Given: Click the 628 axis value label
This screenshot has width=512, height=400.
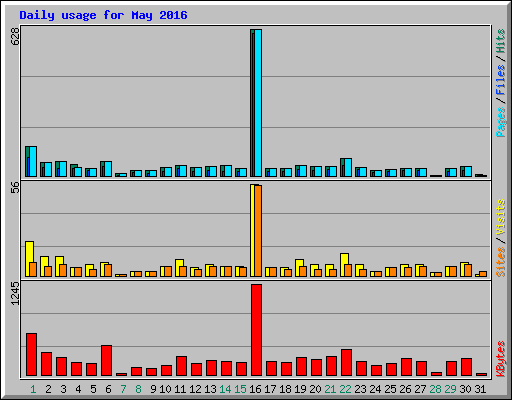Looking at the screenshot, I should (15, 36).
